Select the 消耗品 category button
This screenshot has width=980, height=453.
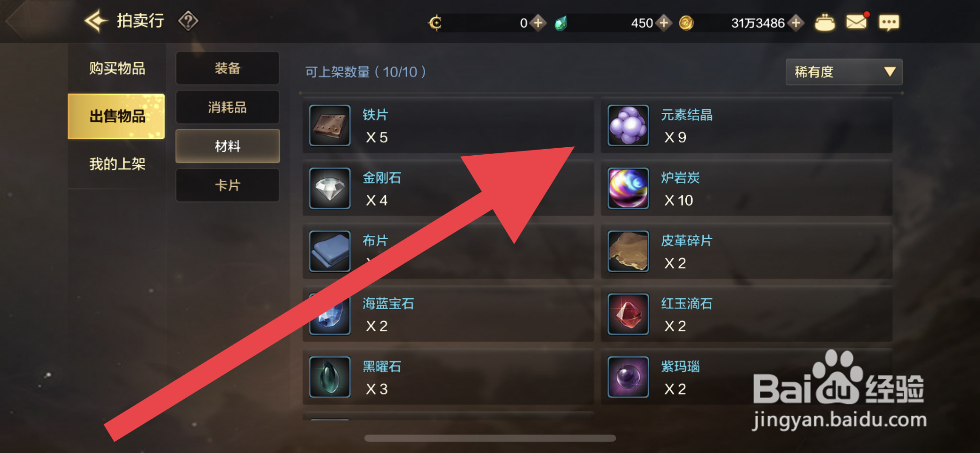pos(228,108)
